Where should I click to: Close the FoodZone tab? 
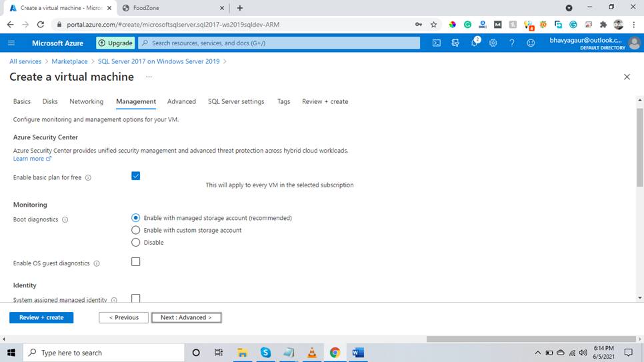[x=222, y=8]
